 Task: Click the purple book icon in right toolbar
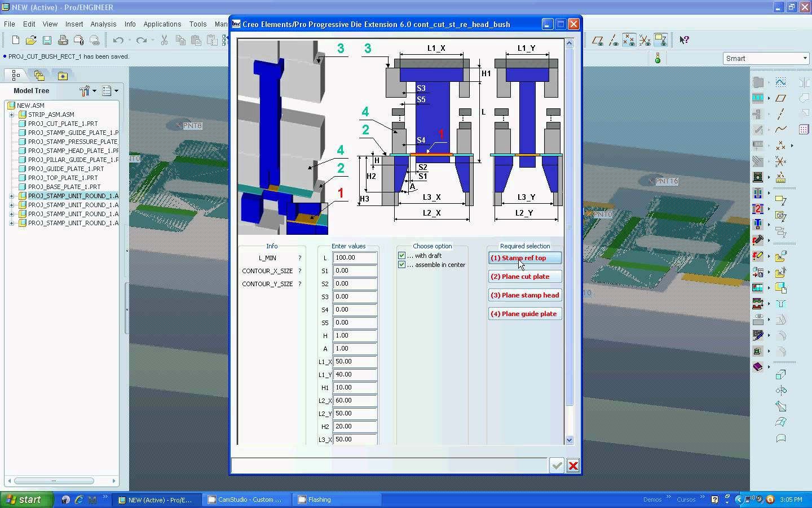click(x=758, y=367)
